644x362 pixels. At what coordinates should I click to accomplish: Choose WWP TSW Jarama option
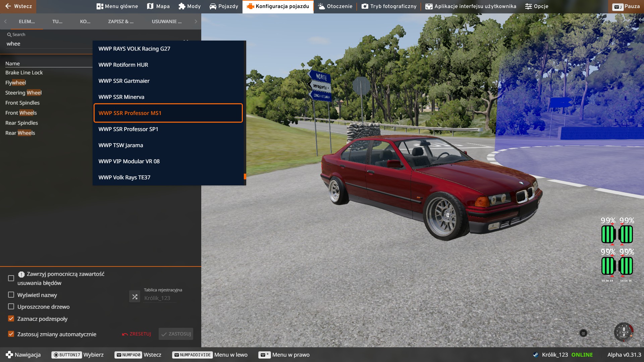tap(168, 145)
